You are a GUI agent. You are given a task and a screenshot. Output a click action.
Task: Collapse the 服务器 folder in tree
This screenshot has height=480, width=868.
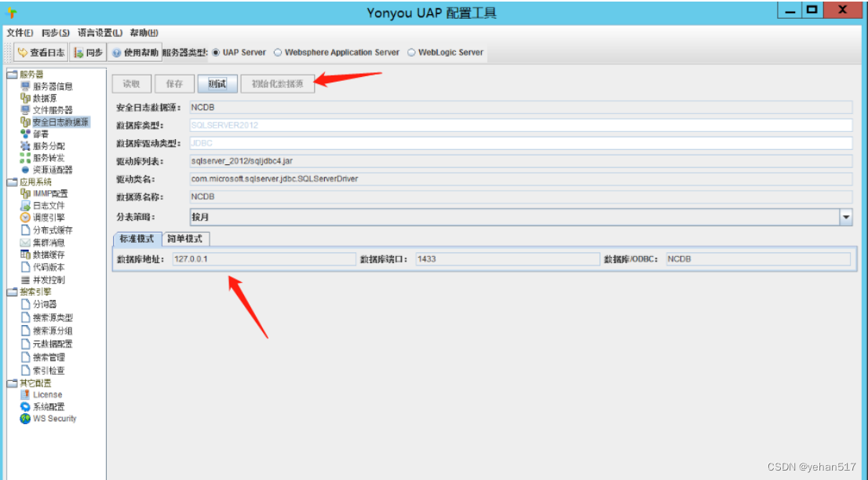pyautogui.click(x=13, y=75)
